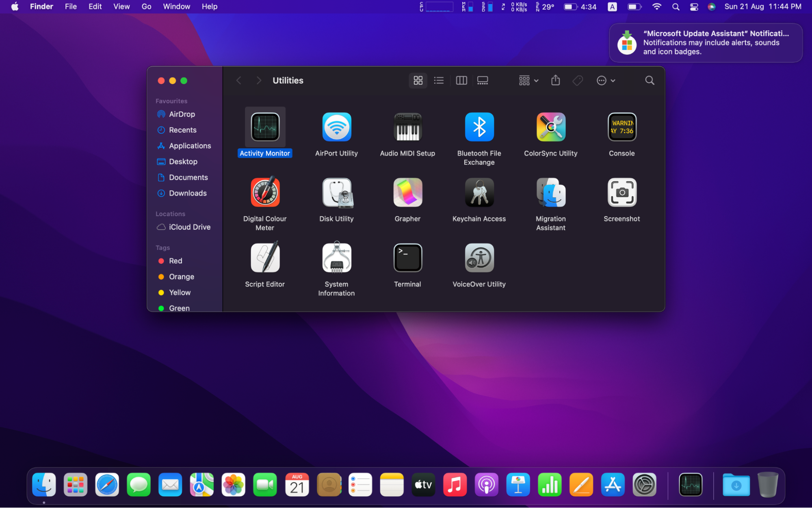The image size is (812, 508).
Task: Select the Audio MIDI Setup icon
Action: [407, 127]
